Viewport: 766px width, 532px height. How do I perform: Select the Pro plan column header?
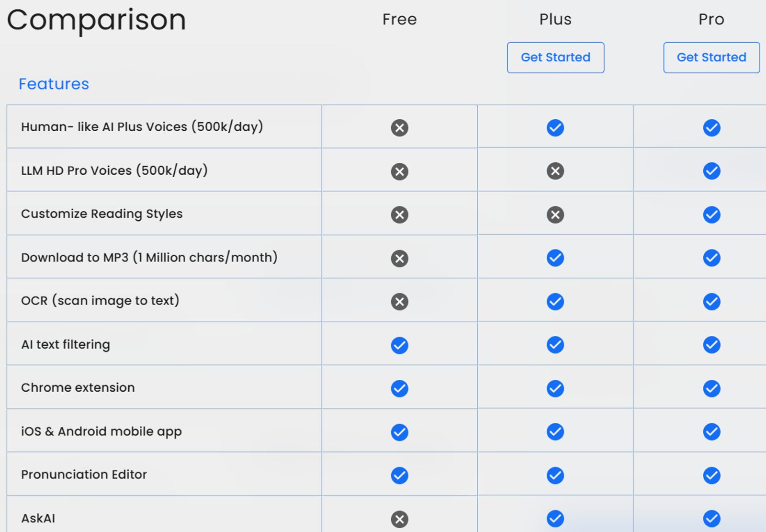pos(711,19)
